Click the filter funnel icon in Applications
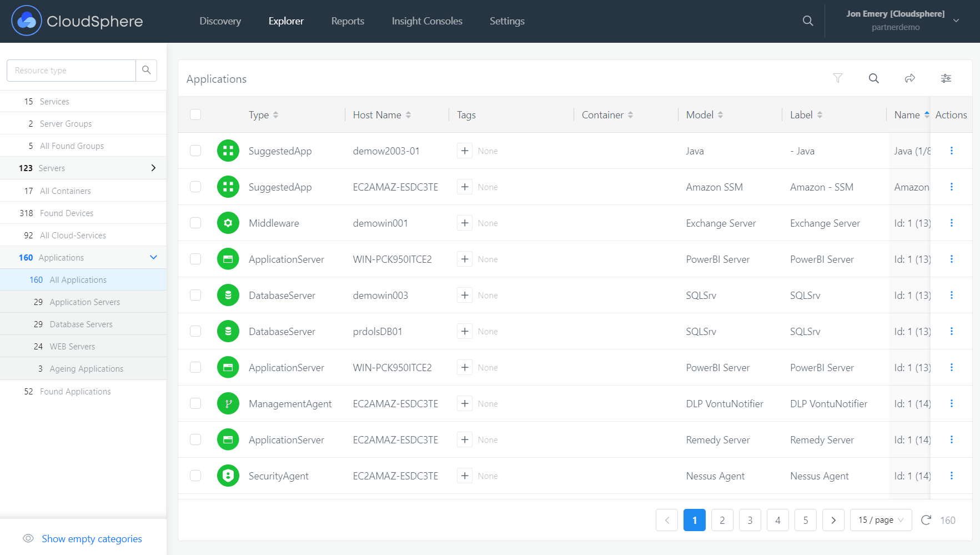Screen dimensions: 980x555 (x=838, y=78)
